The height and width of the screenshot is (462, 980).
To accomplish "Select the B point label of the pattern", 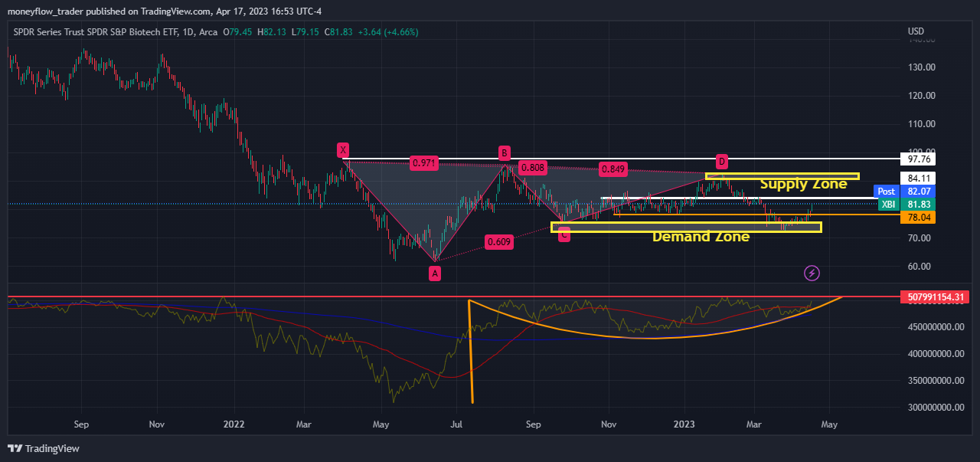I will [x=504, y=152].
